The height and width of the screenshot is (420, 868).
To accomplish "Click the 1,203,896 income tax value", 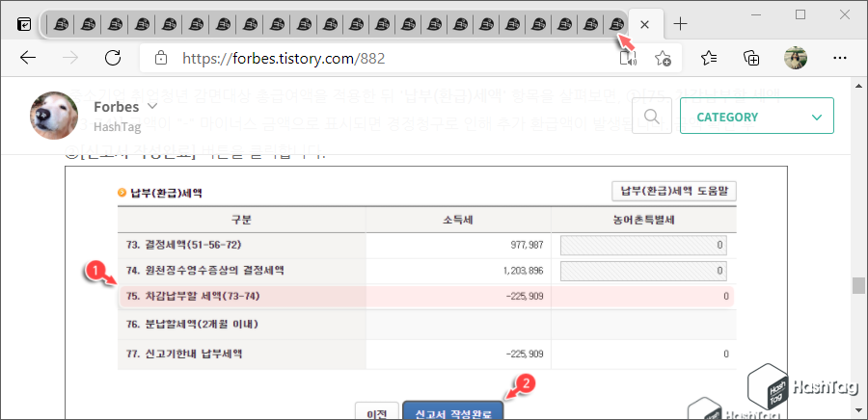I will click(x=524, y=272).
